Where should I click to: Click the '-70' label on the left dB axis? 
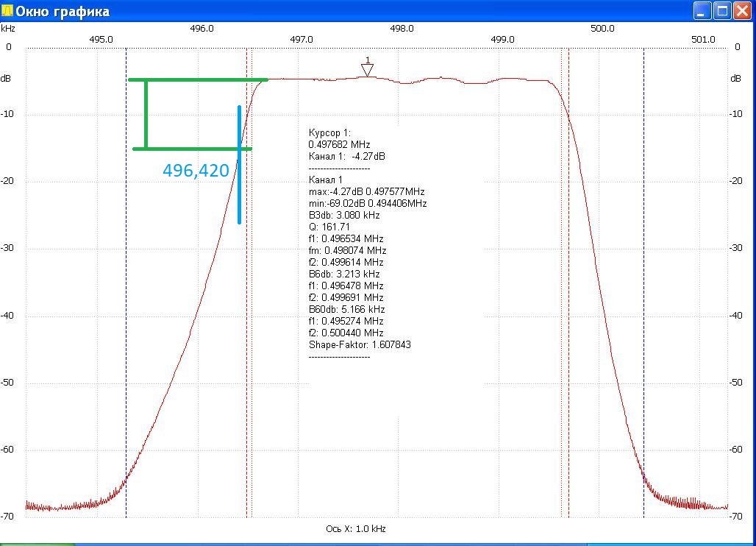7,517
